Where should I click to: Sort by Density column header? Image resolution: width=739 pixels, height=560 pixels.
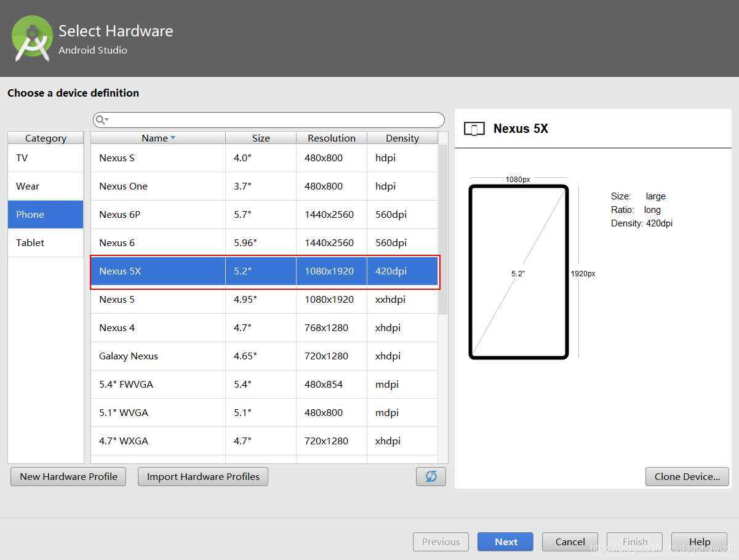tap(402, 138)
